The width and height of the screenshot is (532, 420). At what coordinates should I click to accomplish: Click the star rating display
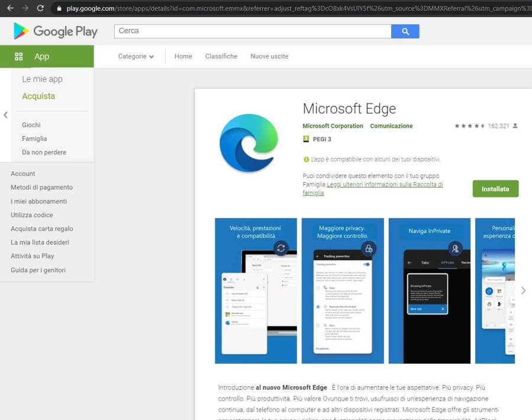(470, 126)
